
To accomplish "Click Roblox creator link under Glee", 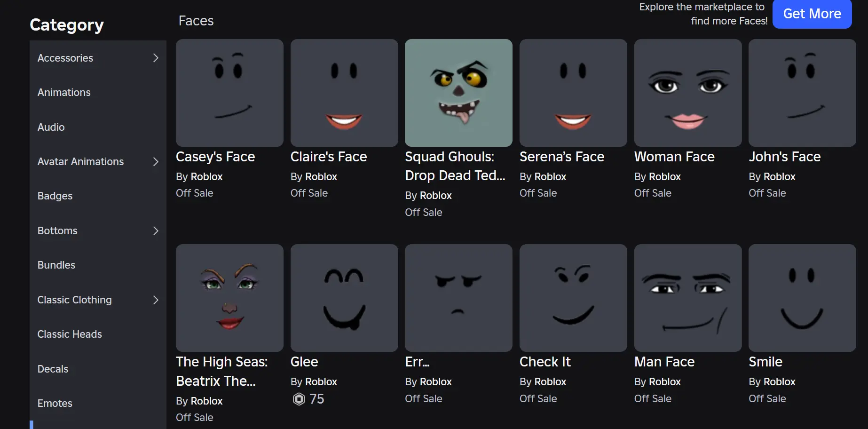I will coord(321,382).
